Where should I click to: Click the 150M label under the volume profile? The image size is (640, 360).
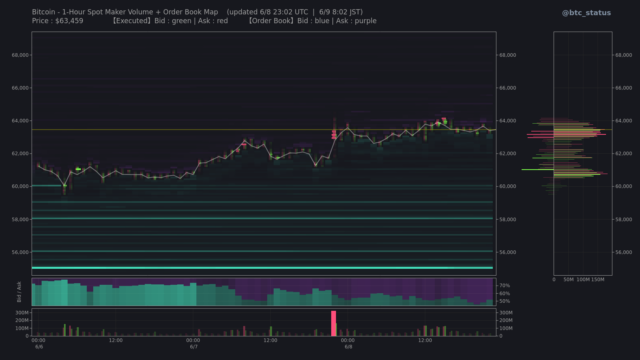tap(598, 280)
